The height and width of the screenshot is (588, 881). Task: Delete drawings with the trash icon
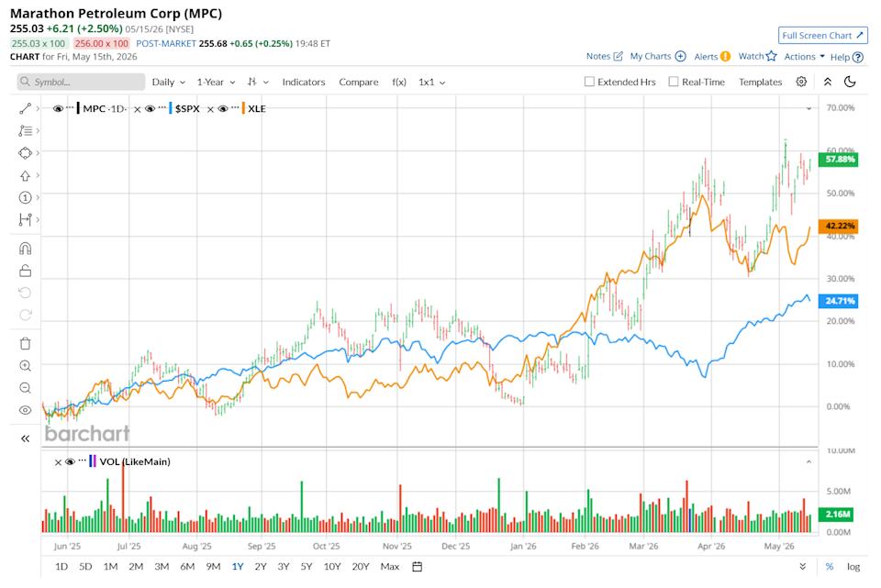click(26, 343)
